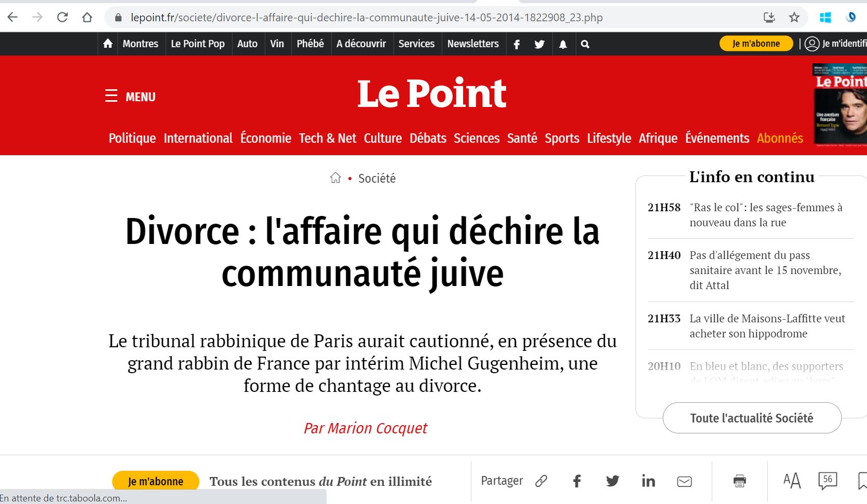Open the Montres top bar link
The width and height of the screenshot is (867, 504).
click(140, 44)
